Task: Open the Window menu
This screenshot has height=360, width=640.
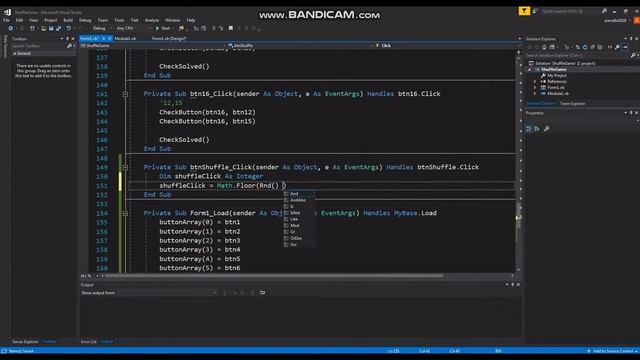Action: click(172, 20)
